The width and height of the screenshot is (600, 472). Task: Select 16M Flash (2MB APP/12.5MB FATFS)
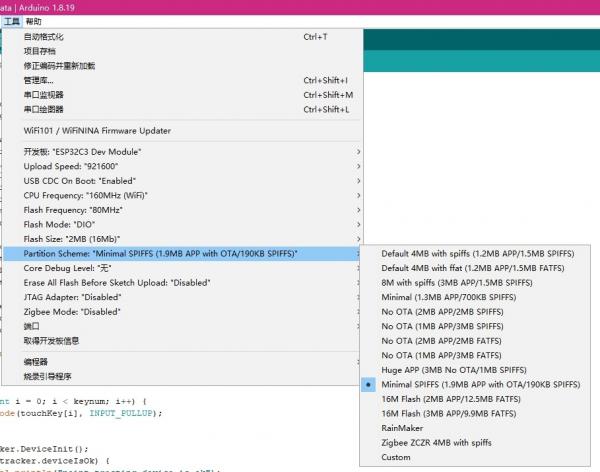click(475, 399)
